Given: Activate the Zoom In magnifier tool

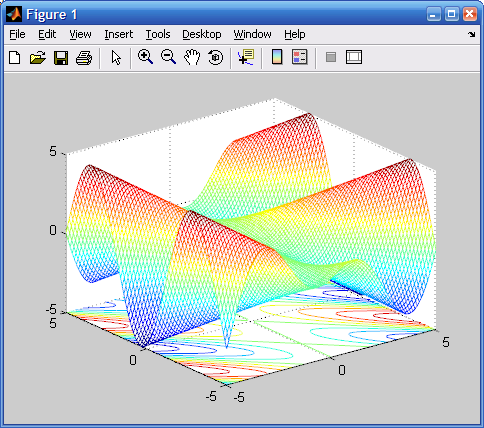Looking at the screenshot, I should pyautogui.click(x=145, y=57).
